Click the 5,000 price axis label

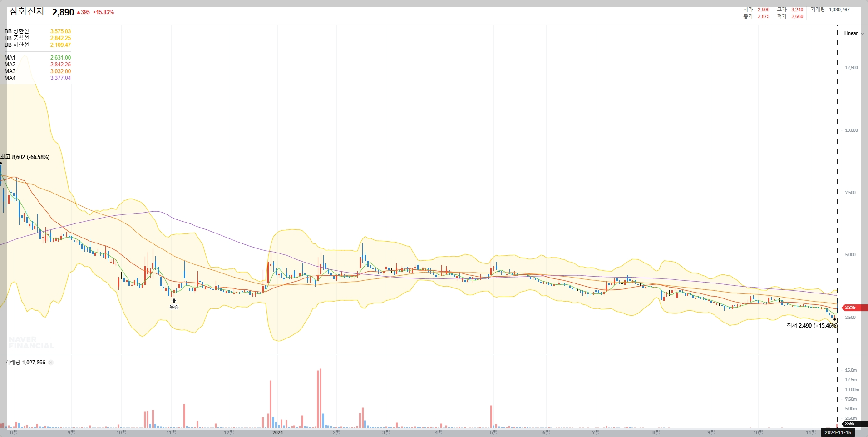[x=850, y=255]
